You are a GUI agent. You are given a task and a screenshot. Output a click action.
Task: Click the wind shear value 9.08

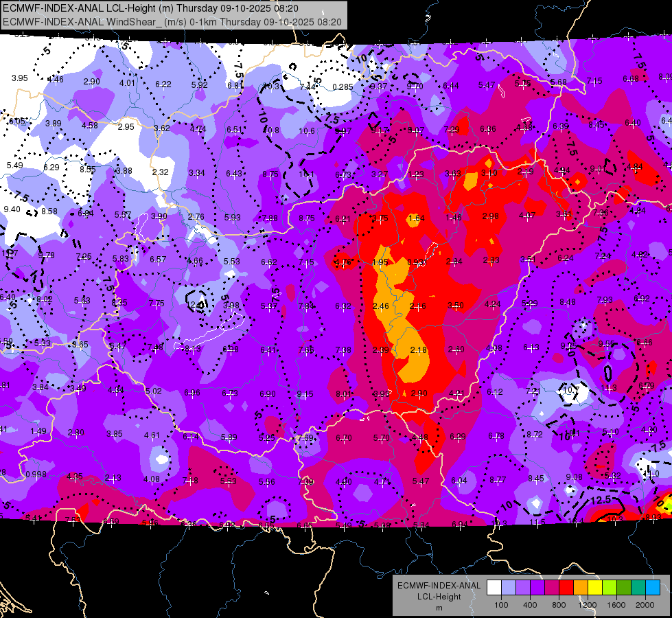(574, 477)
